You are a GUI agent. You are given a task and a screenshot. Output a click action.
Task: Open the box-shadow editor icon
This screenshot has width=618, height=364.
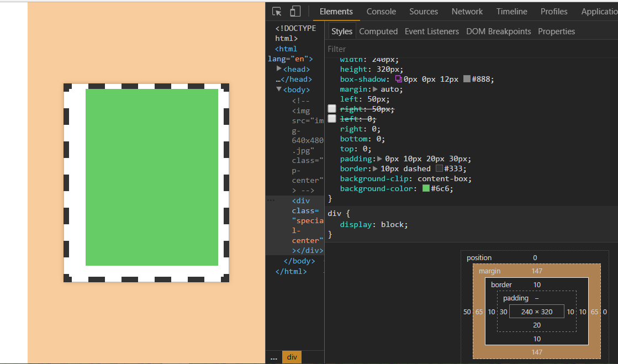[x=399, y=79]
